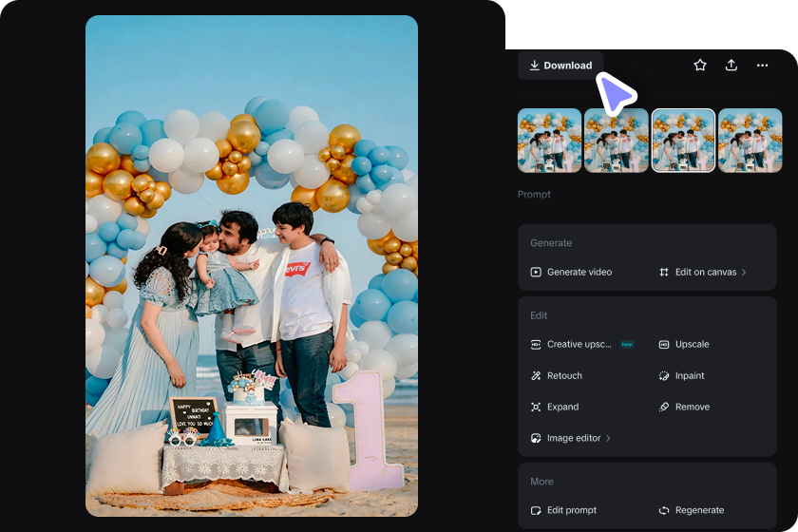Select the first generated thumbnail
The height and width of the screenshot is (532, 798).
click(550, 141)
